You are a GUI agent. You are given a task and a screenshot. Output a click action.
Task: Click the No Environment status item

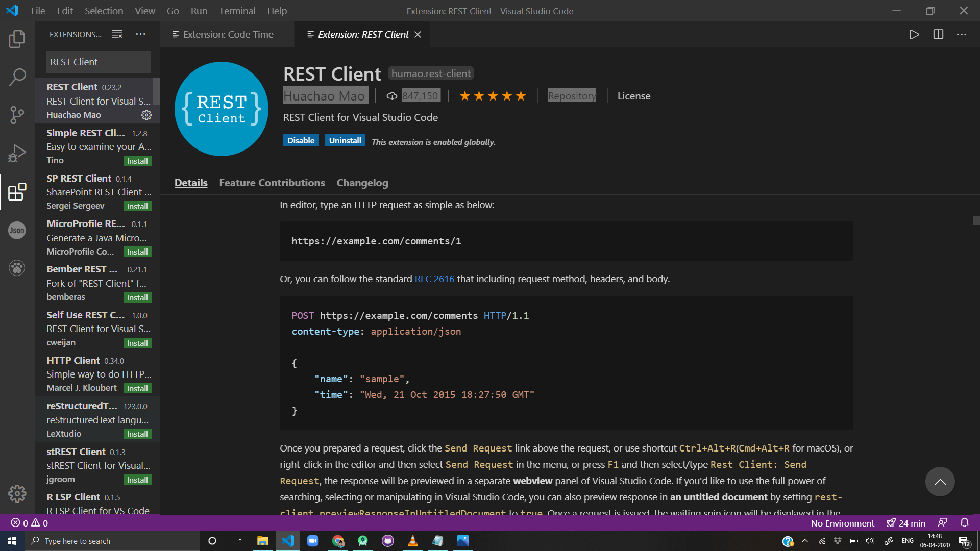[x=842, y=523]
